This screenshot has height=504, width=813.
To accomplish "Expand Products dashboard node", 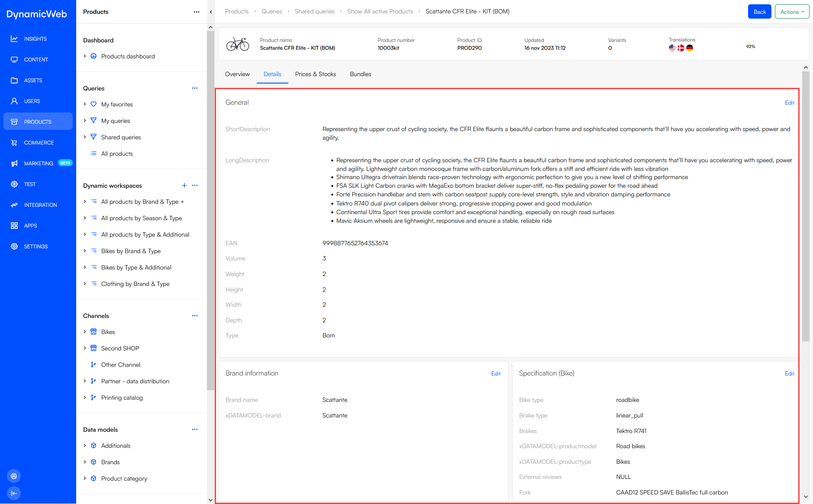I will coord(85,56).
